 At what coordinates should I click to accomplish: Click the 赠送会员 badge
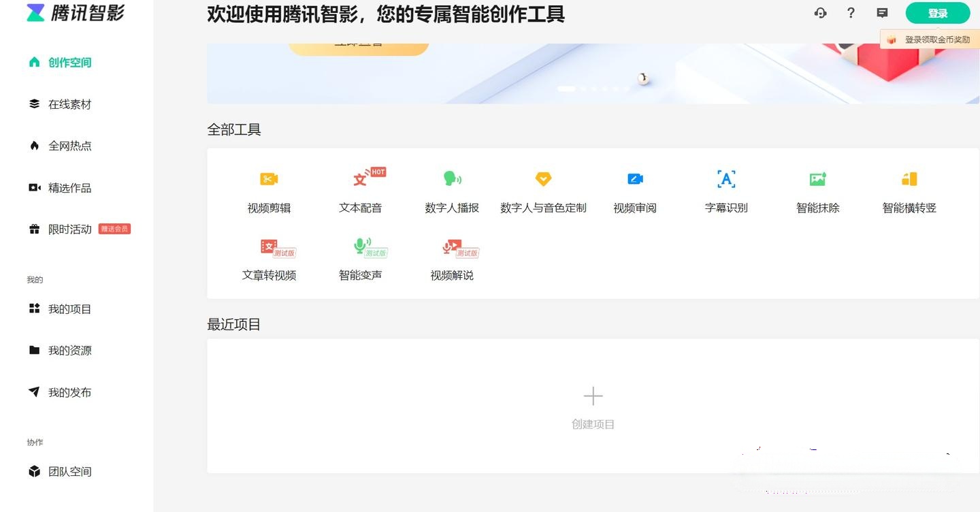(114, 229)
